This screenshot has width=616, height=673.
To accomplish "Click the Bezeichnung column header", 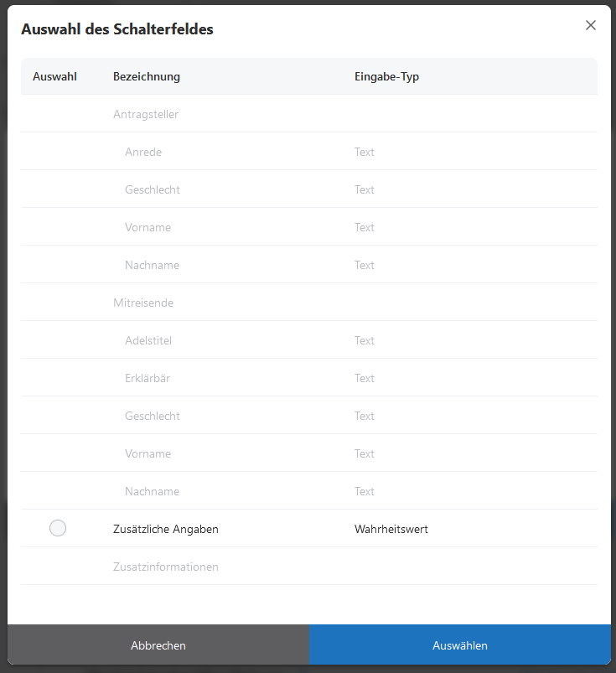I will point(147,76).
